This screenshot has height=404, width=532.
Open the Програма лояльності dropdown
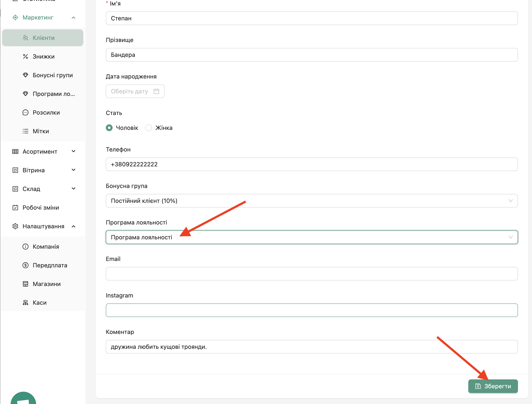311,237
